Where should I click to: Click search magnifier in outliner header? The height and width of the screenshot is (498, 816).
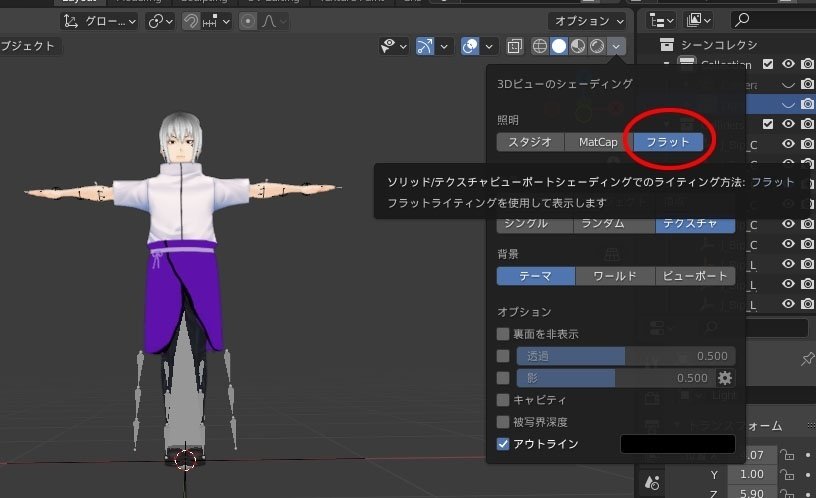[x=742, y=20]
